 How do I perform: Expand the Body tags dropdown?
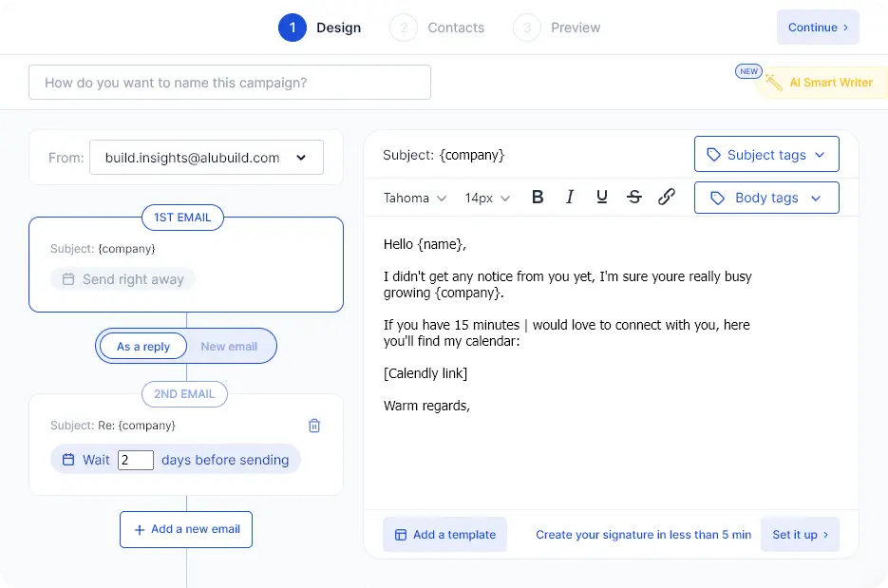pos(766,198)
